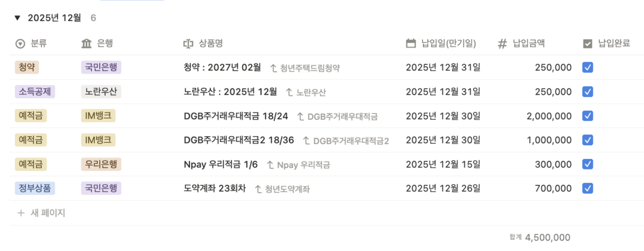Click the 분류 column select-type icon
Image resolution: width=644 pixels, height=251 pixels.
[21, 44]
